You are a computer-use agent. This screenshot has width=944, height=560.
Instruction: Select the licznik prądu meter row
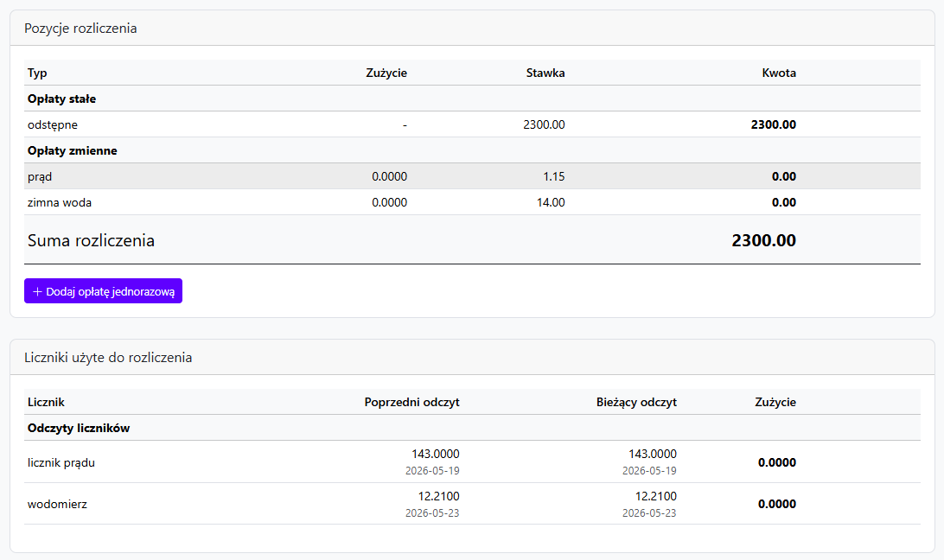coord(472,461)
